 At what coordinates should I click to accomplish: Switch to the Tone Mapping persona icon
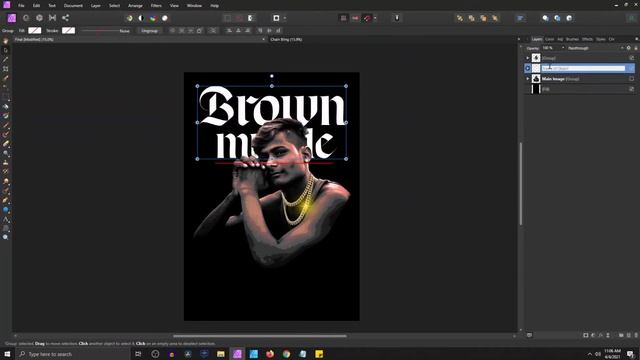pos(52,18)
